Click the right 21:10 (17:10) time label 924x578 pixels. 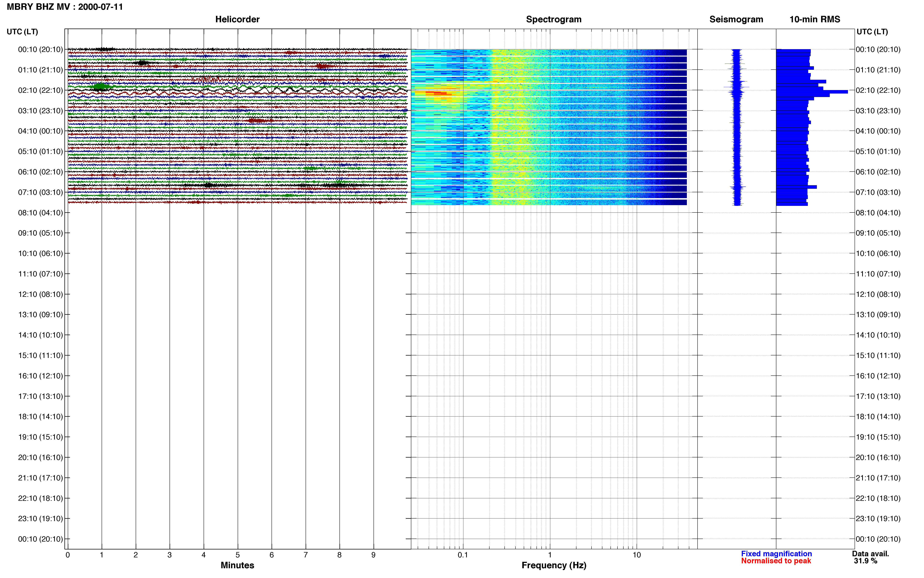click(878, 478)
